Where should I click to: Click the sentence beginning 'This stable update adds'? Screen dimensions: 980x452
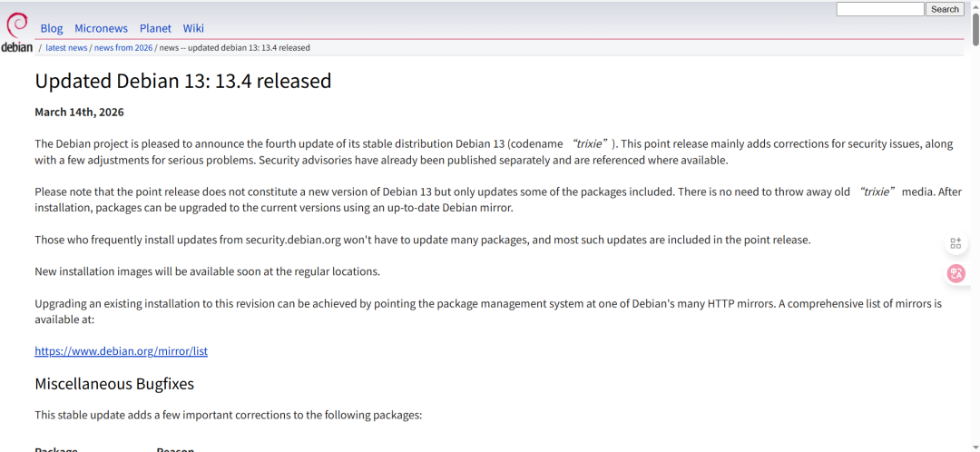click(229, 415)
